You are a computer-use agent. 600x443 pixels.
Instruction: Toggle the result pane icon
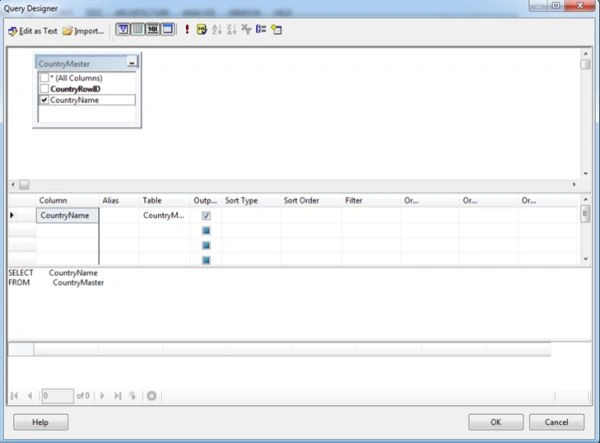point(168,29)
